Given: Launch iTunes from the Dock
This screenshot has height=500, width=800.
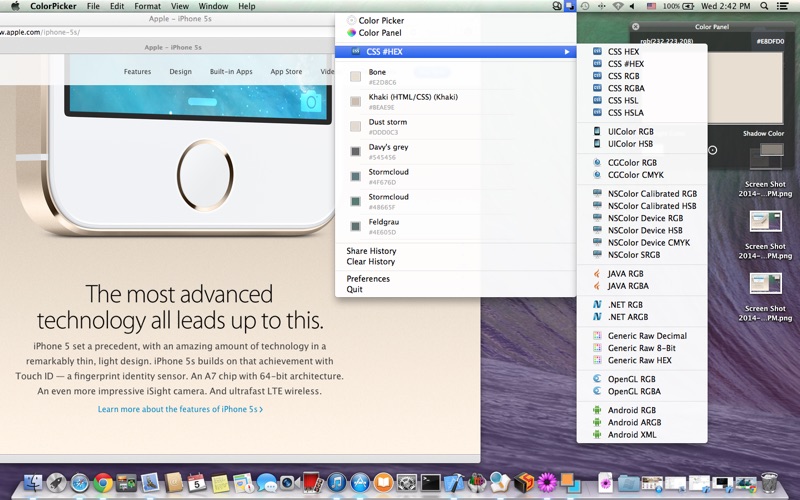Looking at the screenshot, I should coord(336,482).
